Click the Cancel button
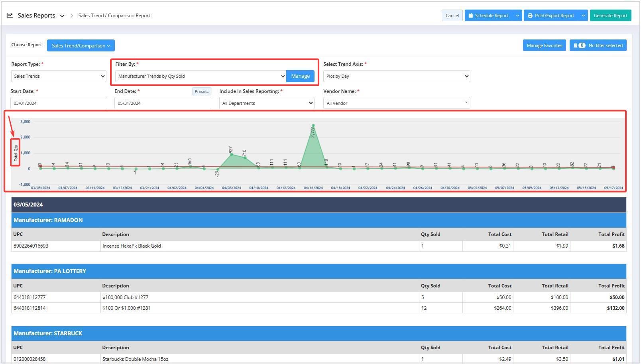The width and height of the screenshot is (641, 364). 452,16
